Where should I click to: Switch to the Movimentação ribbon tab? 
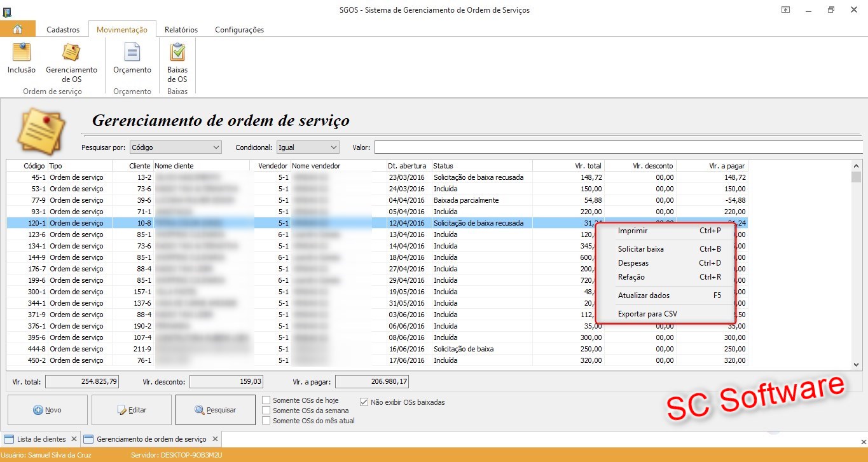coord(122,29)
